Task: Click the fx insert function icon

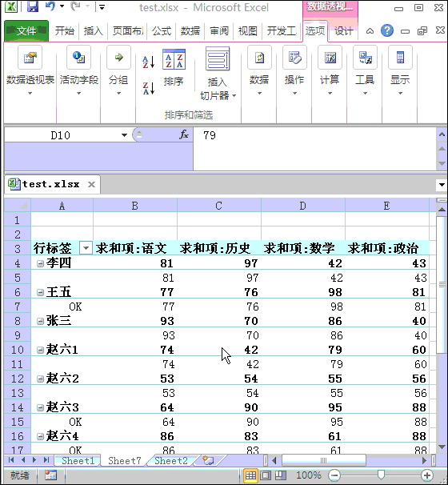Action: [184, 134]
